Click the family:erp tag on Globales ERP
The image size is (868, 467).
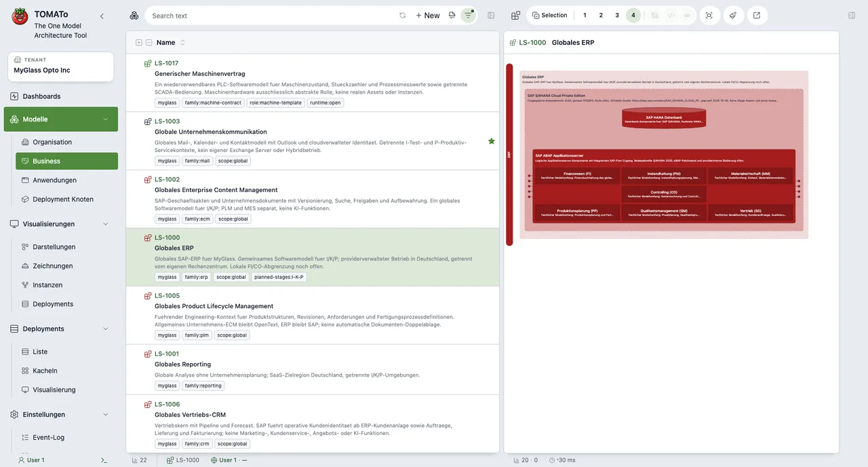(x=197, y=277)
